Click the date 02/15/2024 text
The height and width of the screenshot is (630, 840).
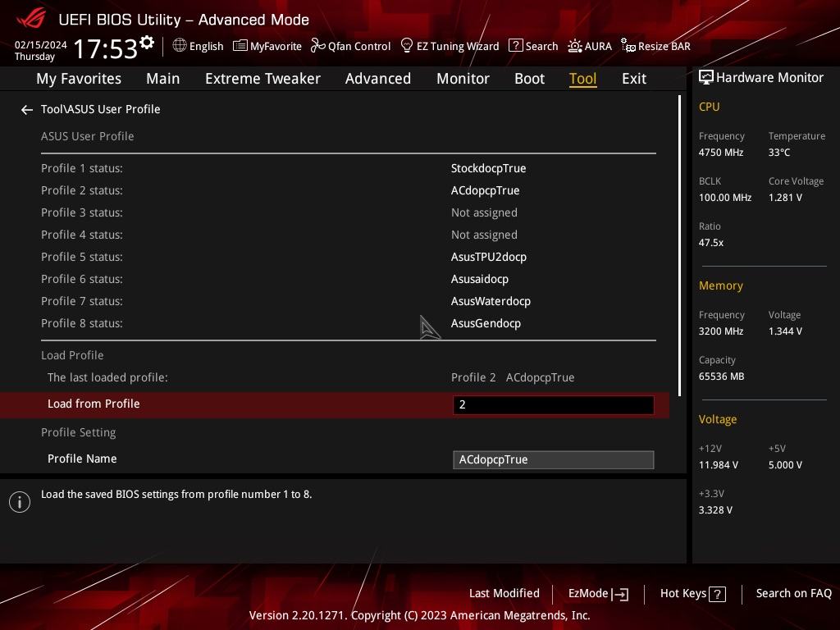tap(41, 45)
